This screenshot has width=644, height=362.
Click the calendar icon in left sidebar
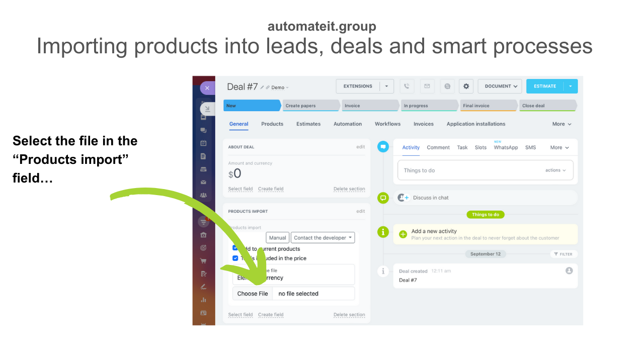click(203, 143)
